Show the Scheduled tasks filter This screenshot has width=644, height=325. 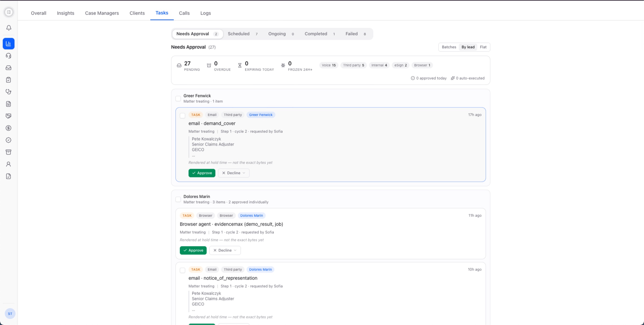click(243, 34)
